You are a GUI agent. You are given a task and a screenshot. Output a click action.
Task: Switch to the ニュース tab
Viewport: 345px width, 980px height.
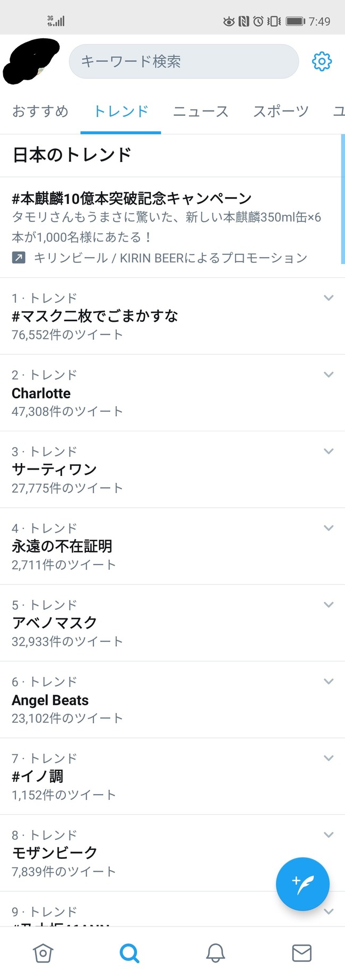pyautogui.click(x=201, y=111)
